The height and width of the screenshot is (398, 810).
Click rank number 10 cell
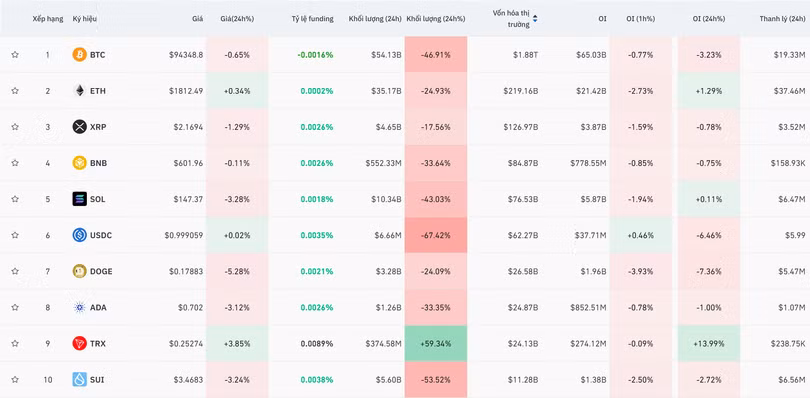(x=48, y=379)
